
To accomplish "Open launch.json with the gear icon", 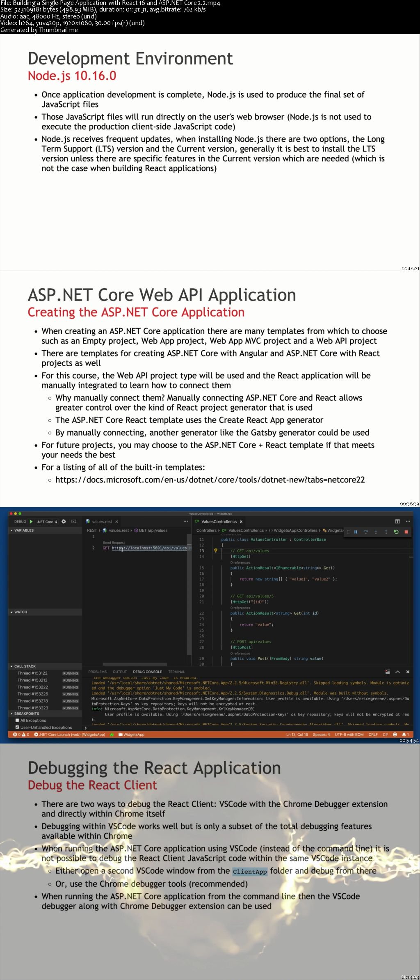I will click(x=64, y=521).
